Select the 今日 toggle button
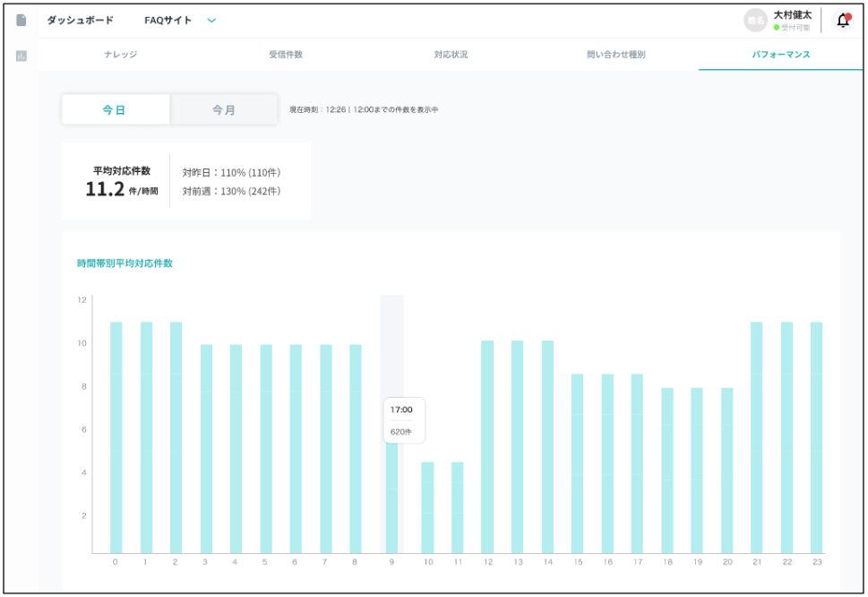The image size is (868, 597). (x=115, y=109)
